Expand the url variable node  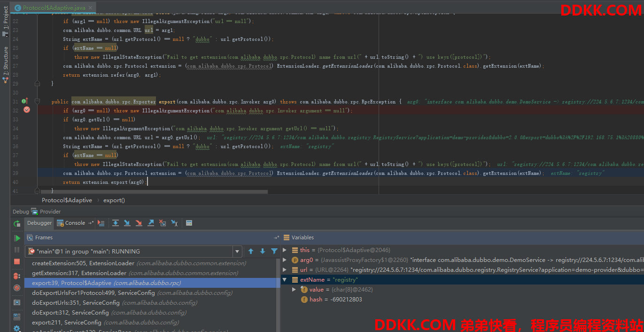tap(285, 270)
